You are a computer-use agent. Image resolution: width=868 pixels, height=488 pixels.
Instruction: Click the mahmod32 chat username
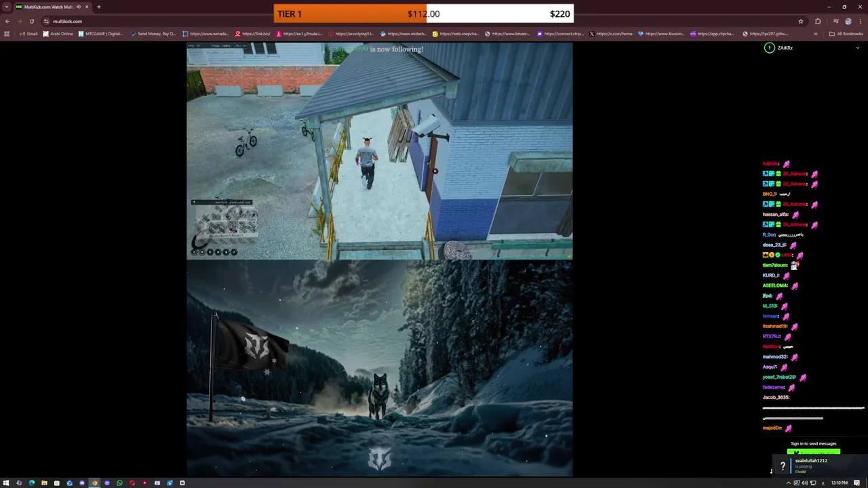click(775, 357)
